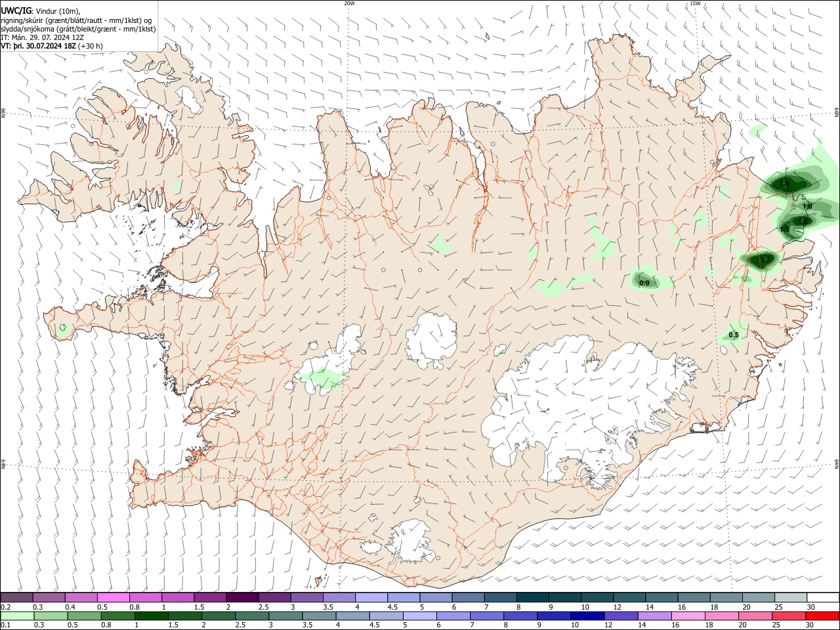This screenshot has width=840, height=630.
Task: Click the 'slydda/snjókoma' legend description line
Action: tap(77, 29)
